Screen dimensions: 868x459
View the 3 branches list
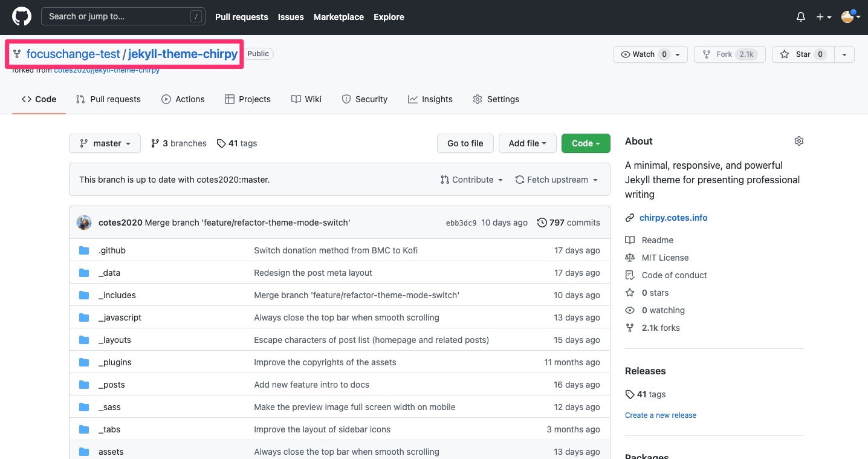[179, 143]
